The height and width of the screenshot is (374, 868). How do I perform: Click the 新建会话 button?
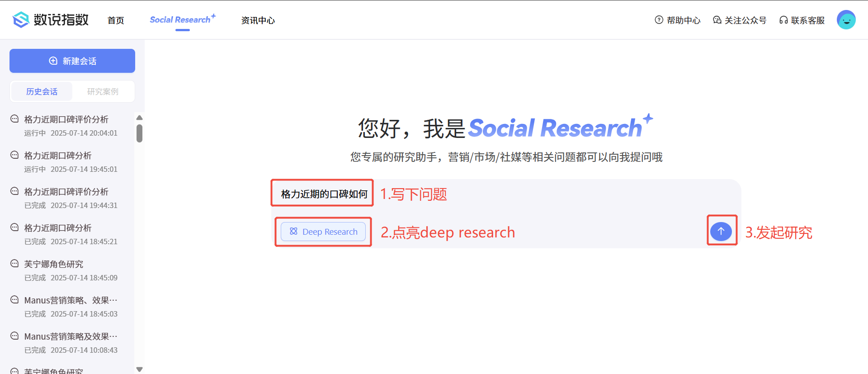pyautogui.click(x=72, y=61)
